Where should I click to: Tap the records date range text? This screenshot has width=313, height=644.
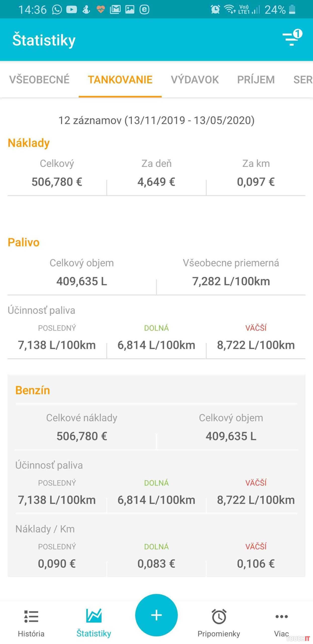(x=156, y=120)
